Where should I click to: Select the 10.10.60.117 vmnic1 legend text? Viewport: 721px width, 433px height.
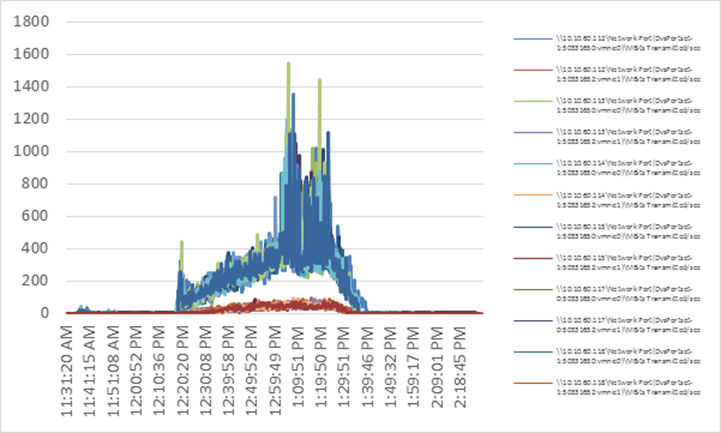point(628,325)
